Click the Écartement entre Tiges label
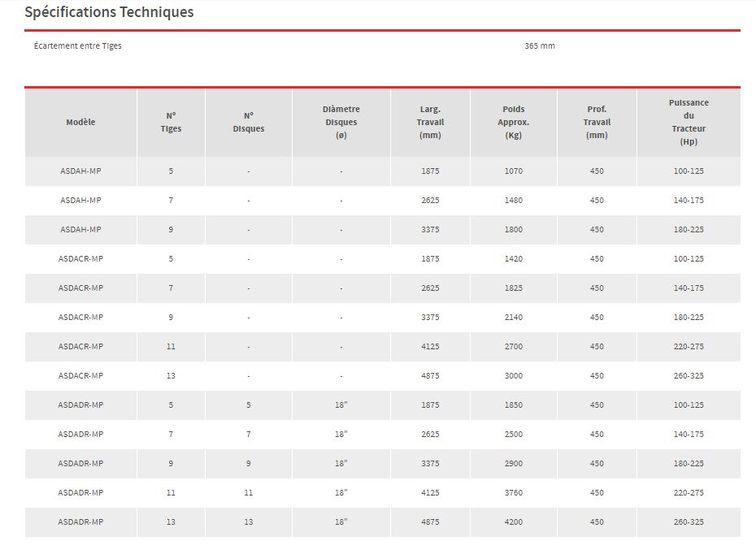The image size is (756, 554). 78,45
